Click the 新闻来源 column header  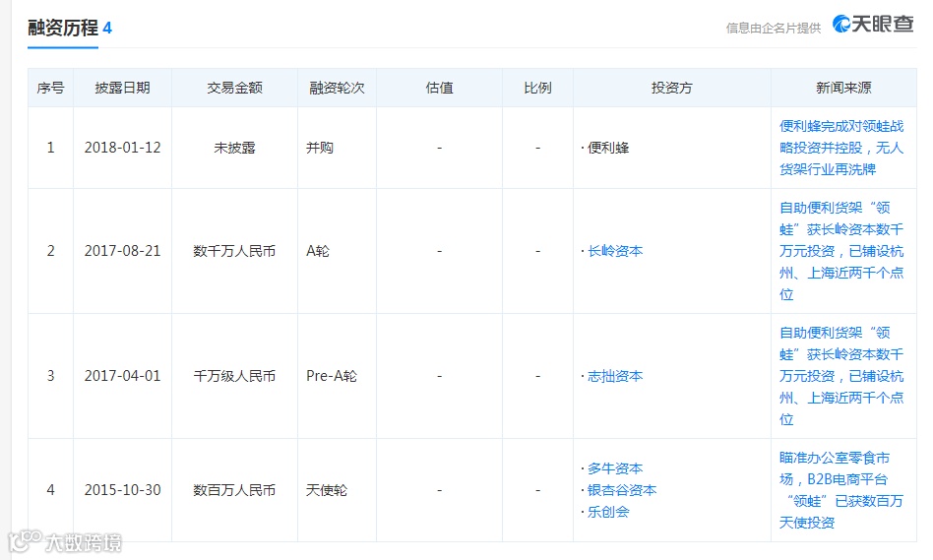843,88
